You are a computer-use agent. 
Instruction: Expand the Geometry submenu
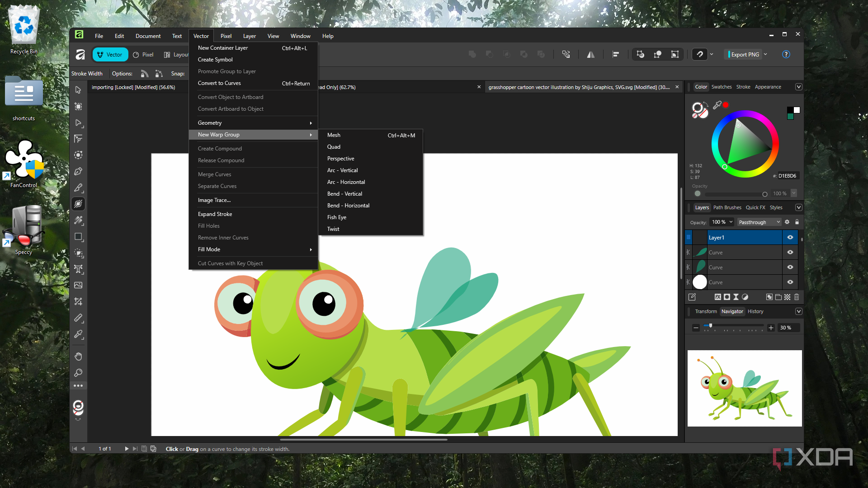[x=254, y=123]
